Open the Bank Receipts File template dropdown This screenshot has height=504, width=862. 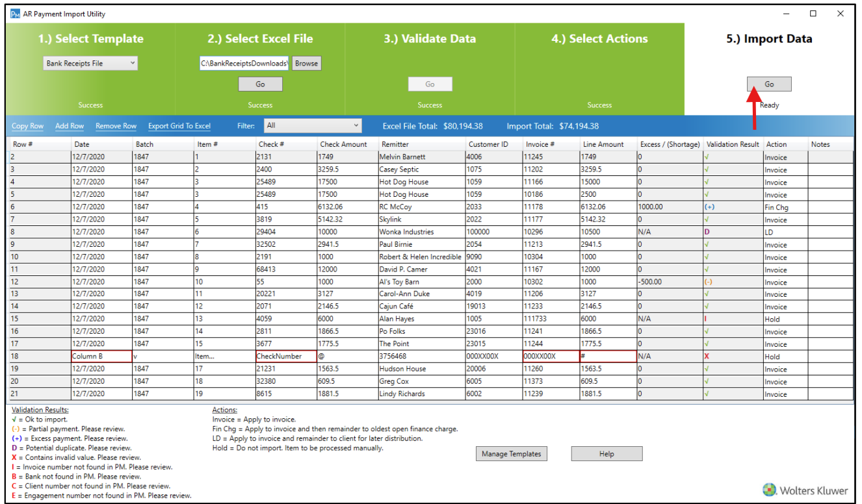click(90, 63)
